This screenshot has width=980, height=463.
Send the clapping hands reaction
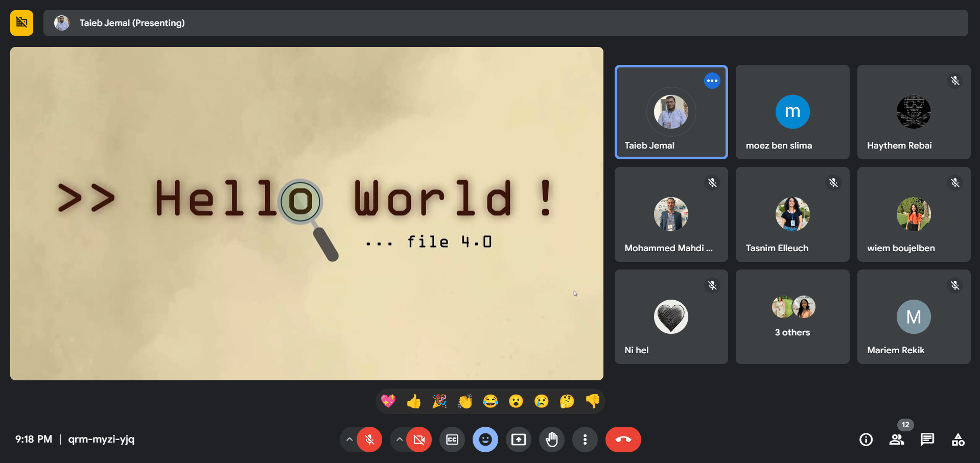(465, 401)
